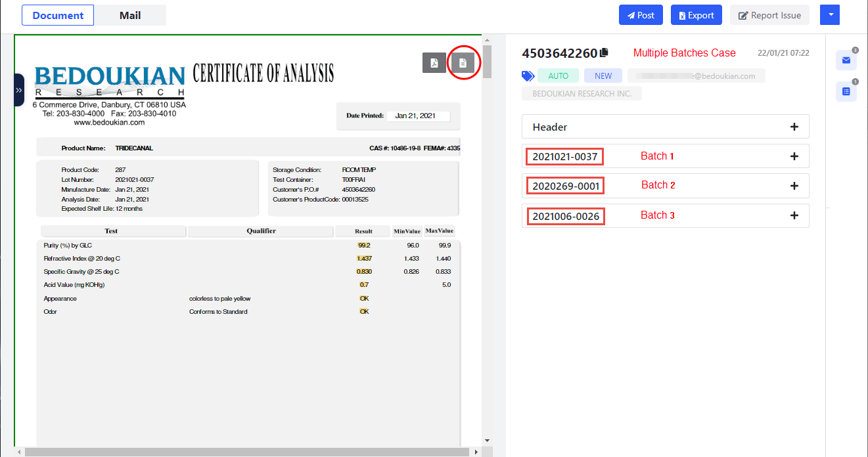The image size is (868, 457).
Task: Expand batch 2021006-0026 row
Action: pyautogui.click(x=794, y=215)
